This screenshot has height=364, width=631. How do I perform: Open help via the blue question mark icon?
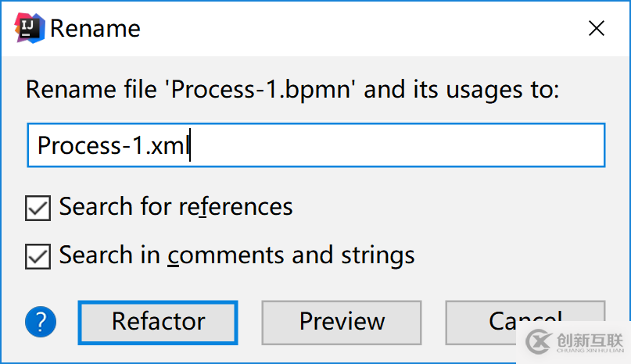point(41,321)
